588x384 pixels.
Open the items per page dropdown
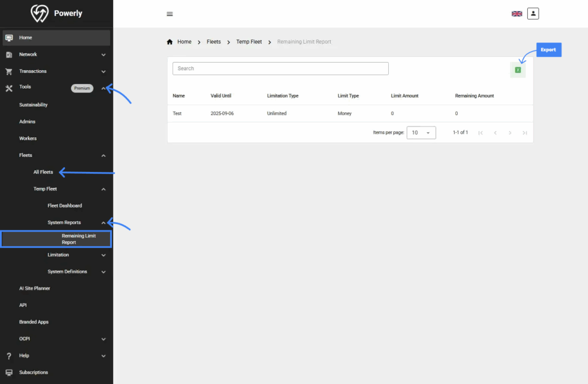coord(421,133)
